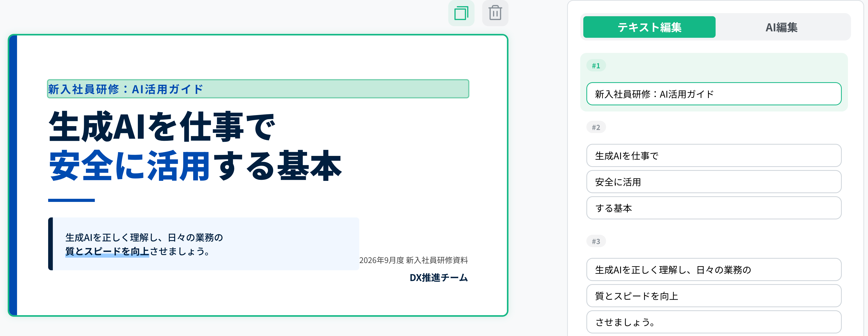The image size is (868, 336).
Task: Edit the 質とスピードを向上 field
Action: (x=714, y=296)
